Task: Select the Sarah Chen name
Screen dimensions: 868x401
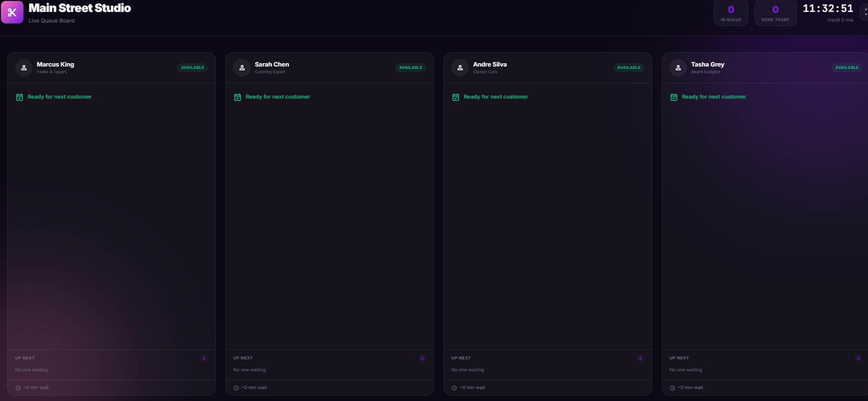Action: (x=272, y=64)
